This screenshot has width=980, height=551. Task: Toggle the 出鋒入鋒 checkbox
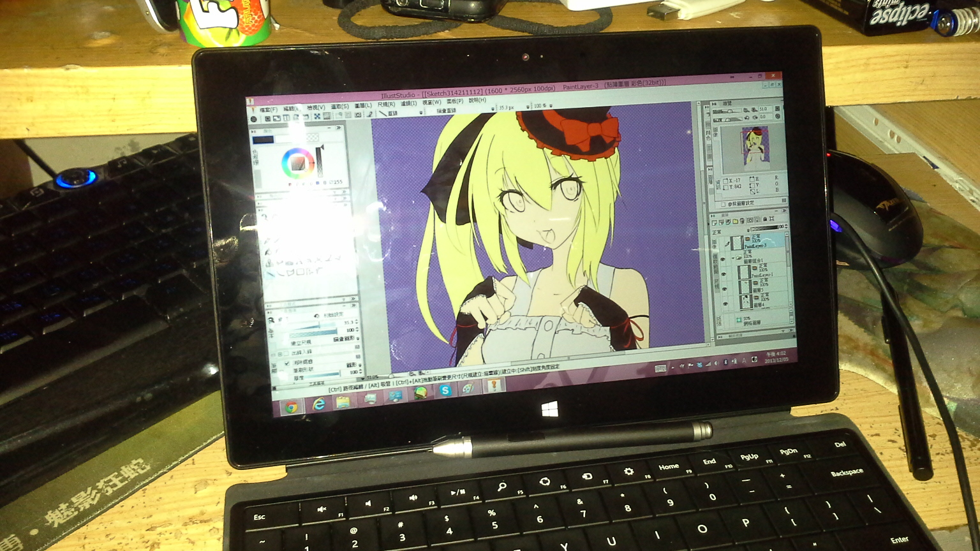tap(286, 354)
